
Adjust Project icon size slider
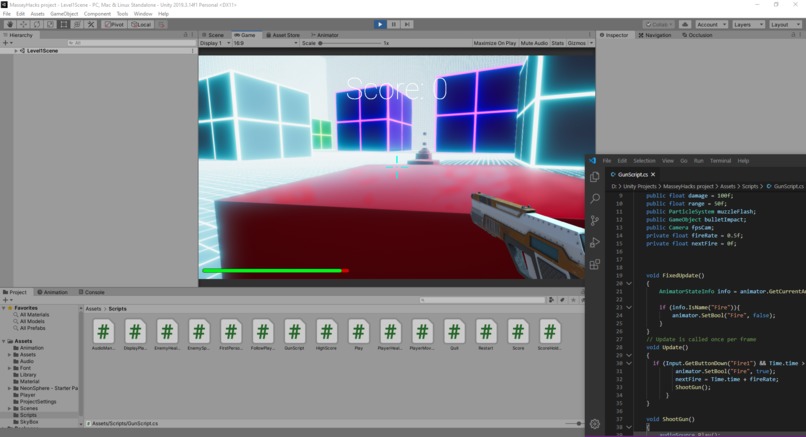573,424
